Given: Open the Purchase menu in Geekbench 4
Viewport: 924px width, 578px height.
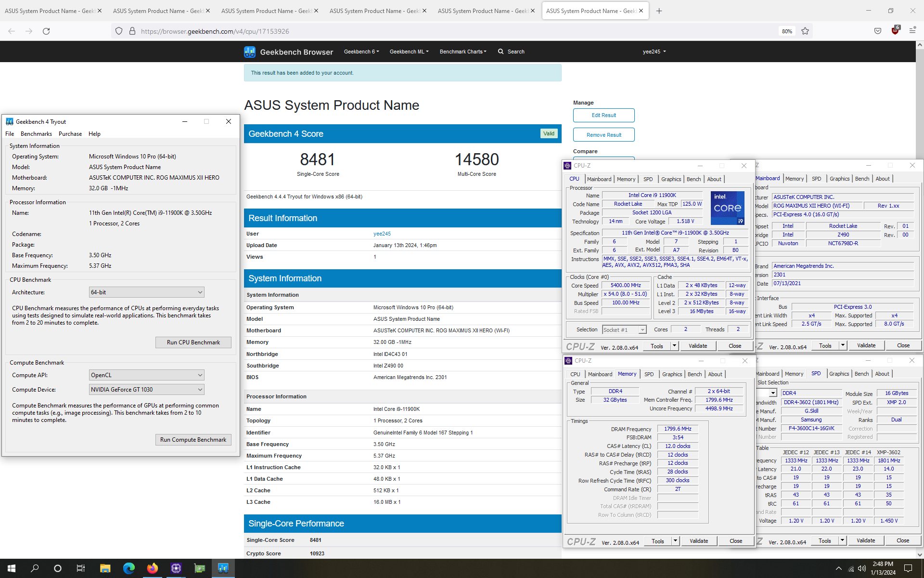Looking at the screenshot, I should point(70,134).
